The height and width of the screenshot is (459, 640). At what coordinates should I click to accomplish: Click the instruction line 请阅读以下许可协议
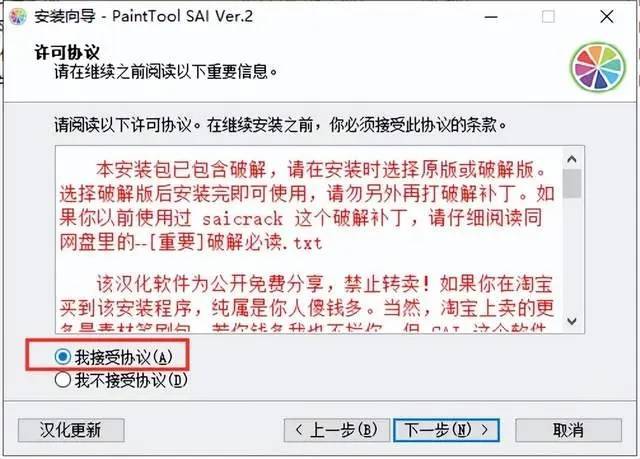point(280,125)
